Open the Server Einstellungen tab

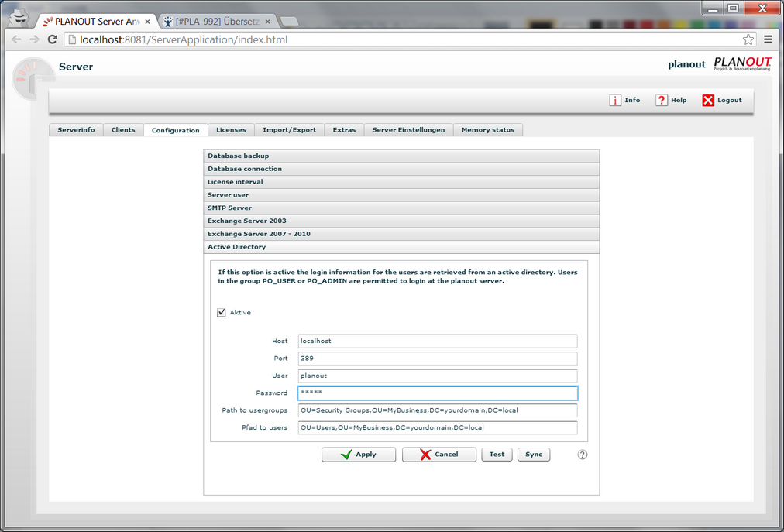[408, 130]
